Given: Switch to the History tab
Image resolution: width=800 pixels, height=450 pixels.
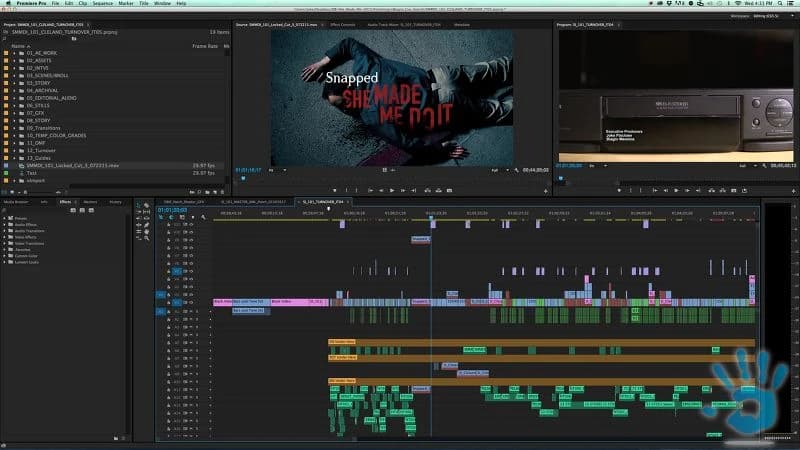Looking at the screenshot, I should click(116, 202).
